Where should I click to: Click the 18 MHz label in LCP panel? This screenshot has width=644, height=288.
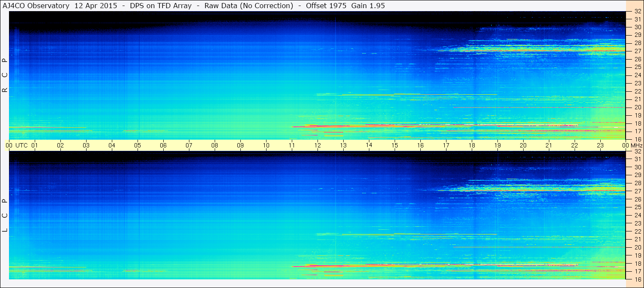(637, 263)
